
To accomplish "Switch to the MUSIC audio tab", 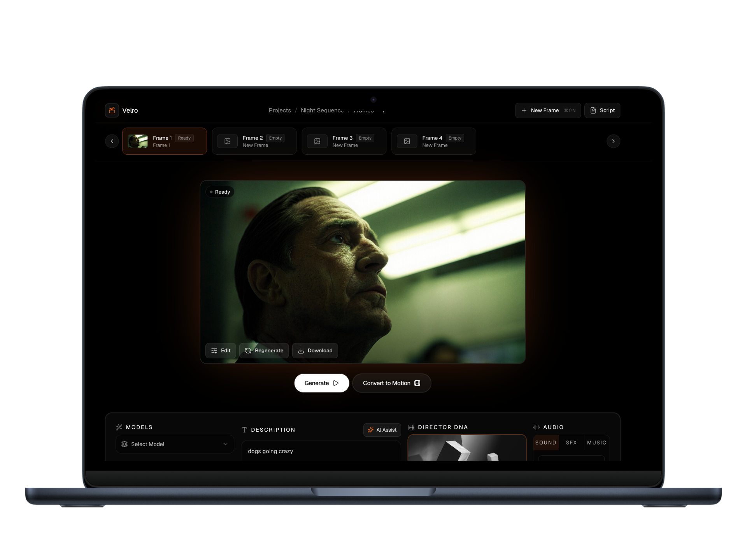I will [x=596, y=443].
